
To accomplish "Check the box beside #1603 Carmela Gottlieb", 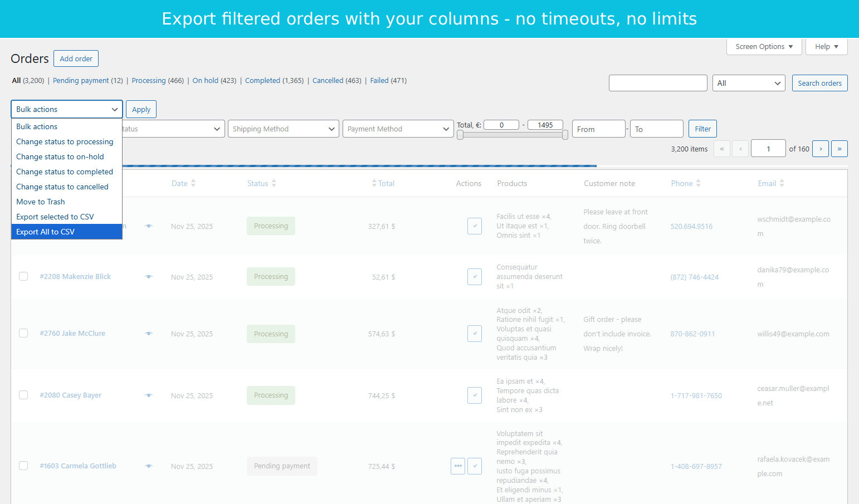I will click(x=23, y=466).
